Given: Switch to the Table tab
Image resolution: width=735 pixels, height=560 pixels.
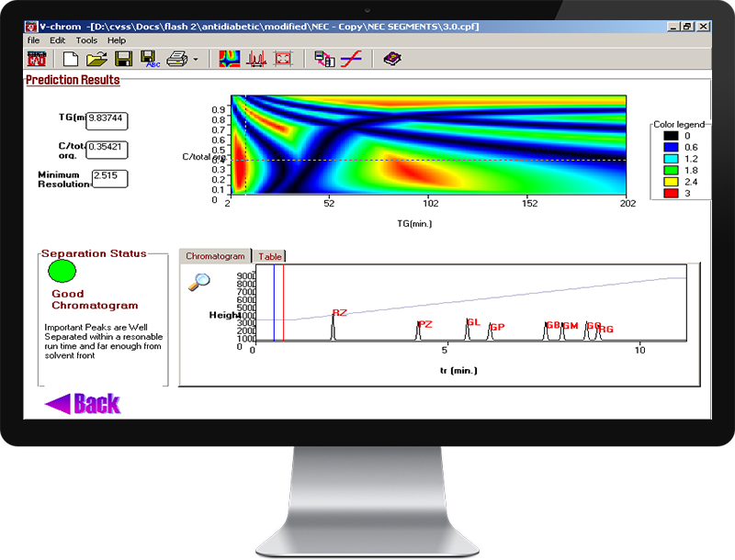Looking at the screenshot, I should 270,256.
